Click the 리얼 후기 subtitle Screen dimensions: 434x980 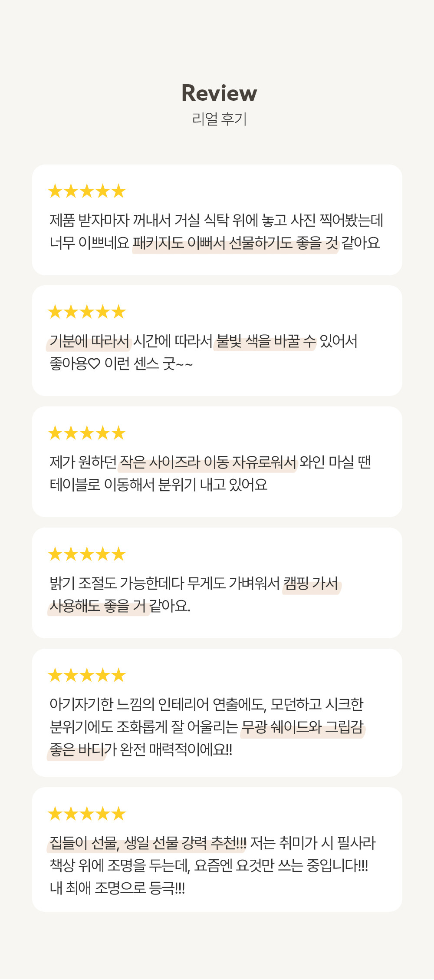[x=219, y=119]
